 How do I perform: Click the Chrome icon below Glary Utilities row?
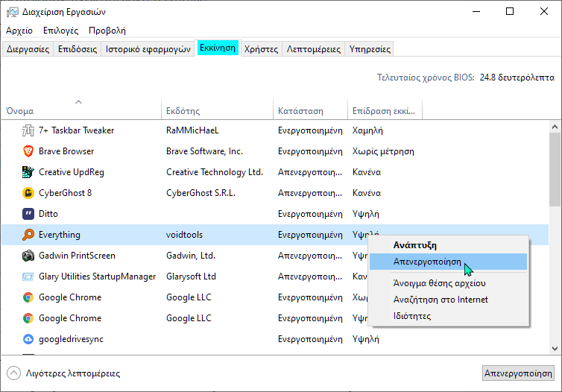tap(28, 297)
